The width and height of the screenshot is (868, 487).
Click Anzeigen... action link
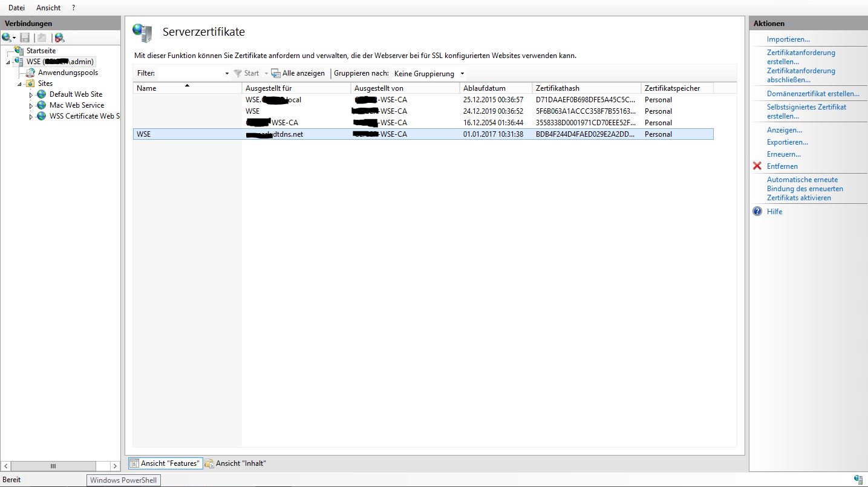pyautogui.click(x=785, y=130)
